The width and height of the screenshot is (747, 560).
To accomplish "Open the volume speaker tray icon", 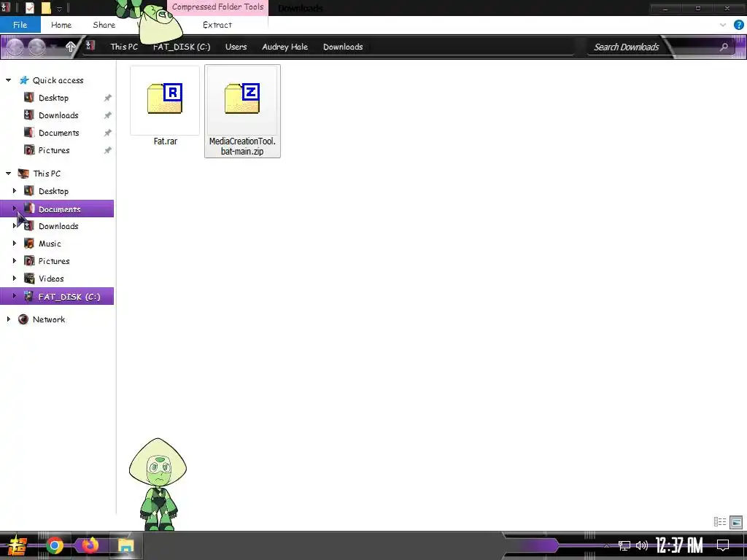I will click(642, 545).
